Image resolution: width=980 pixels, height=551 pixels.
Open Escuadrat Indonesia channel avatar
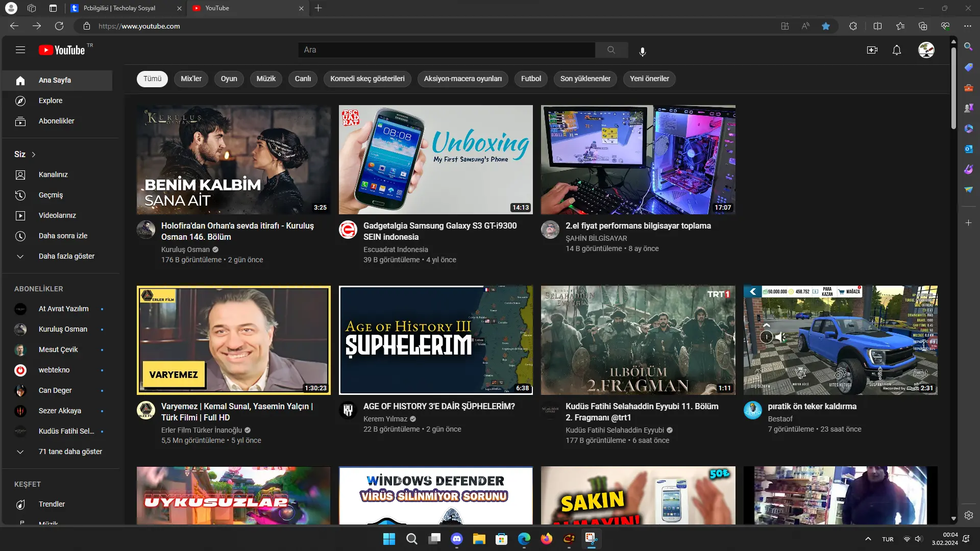[x=348, y=230]
